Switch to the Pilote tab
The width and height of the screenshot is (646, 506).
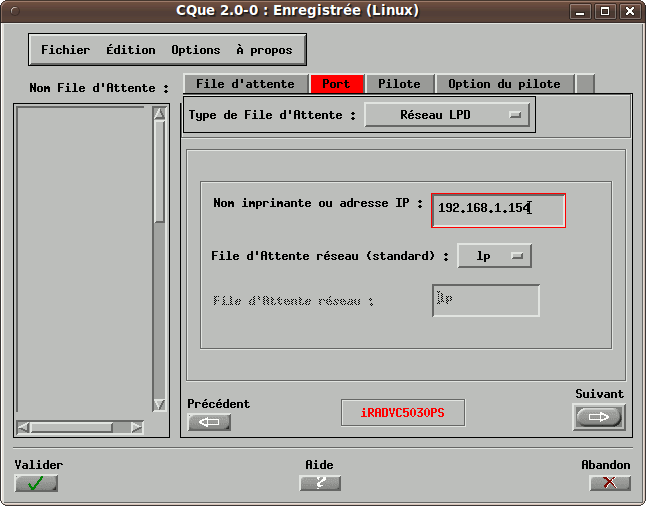399,84
